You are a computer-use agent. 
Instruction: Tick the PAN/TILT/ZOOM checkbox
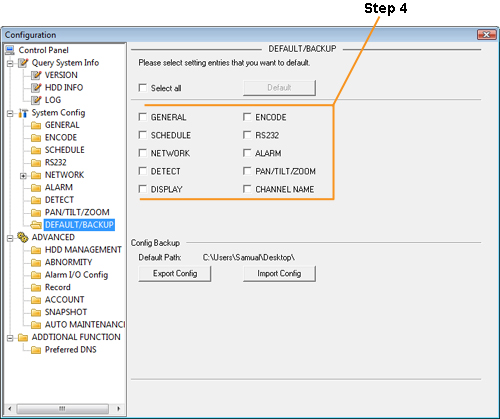point(247,171)
